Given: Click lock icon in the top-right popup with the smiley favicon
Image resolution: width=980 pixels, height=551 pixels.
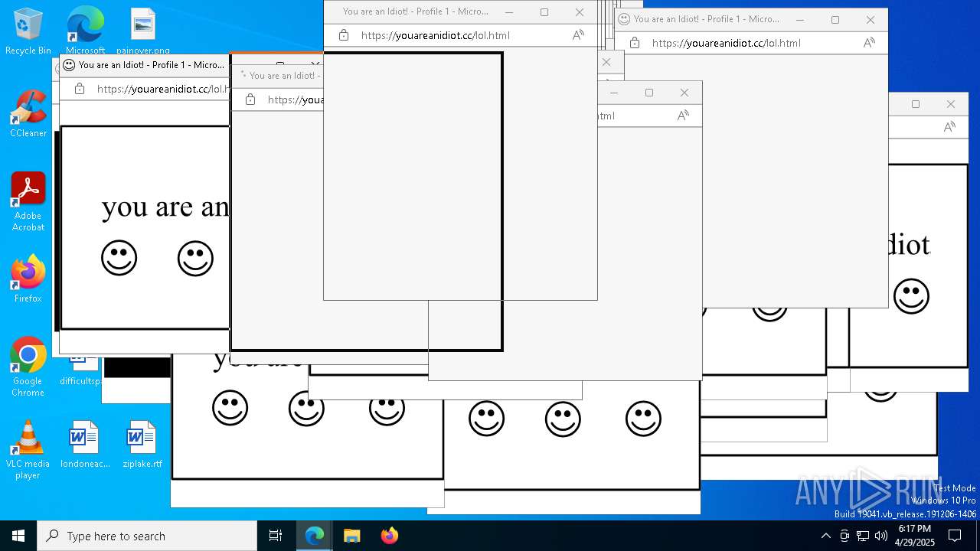Looking at the screenshot, I should pyautogui.click(x=635, y=43).
